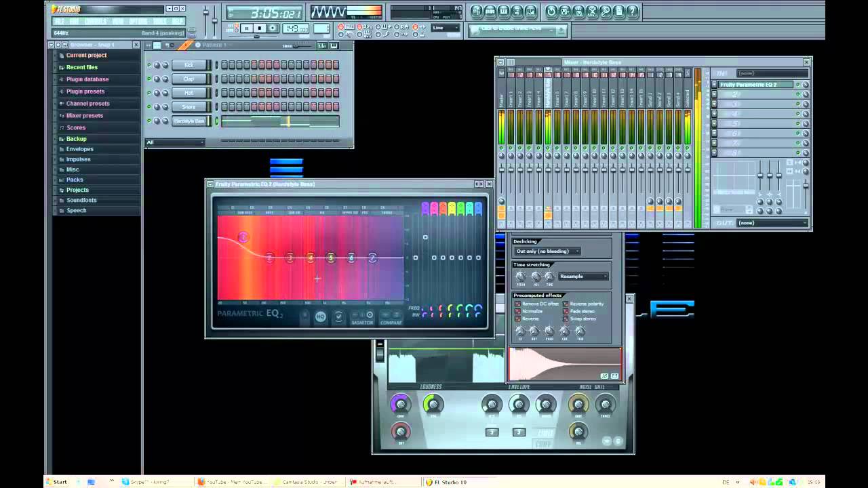The height and width of the screenshot is (488, 868).
Task: Open the mixer output OUT dropdown
Action: (x=772, y=223)
